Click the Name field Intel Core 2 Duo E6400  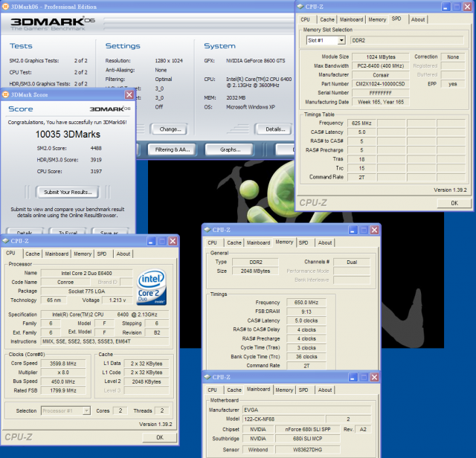pyautogui.click(x=86, y=273)
